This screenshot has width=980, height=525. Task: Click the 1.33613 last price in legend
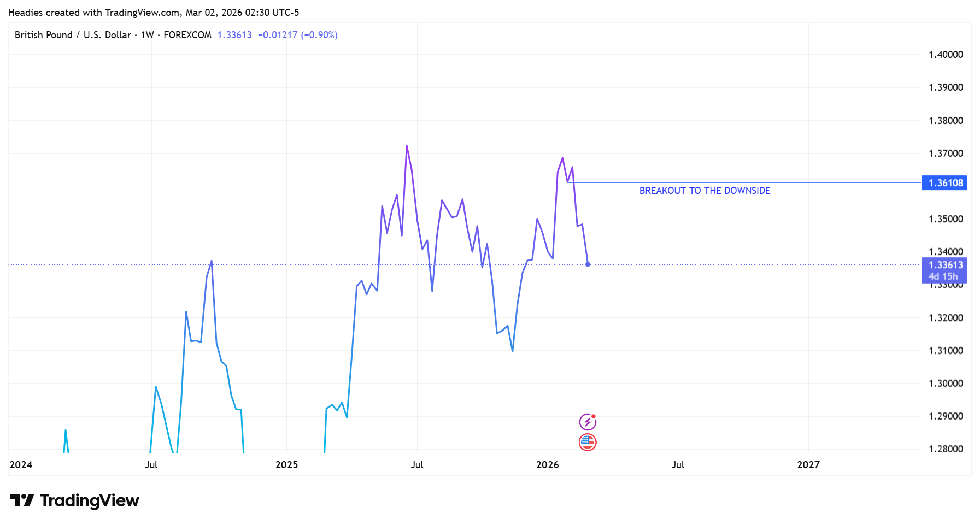[x=234, y=35]
